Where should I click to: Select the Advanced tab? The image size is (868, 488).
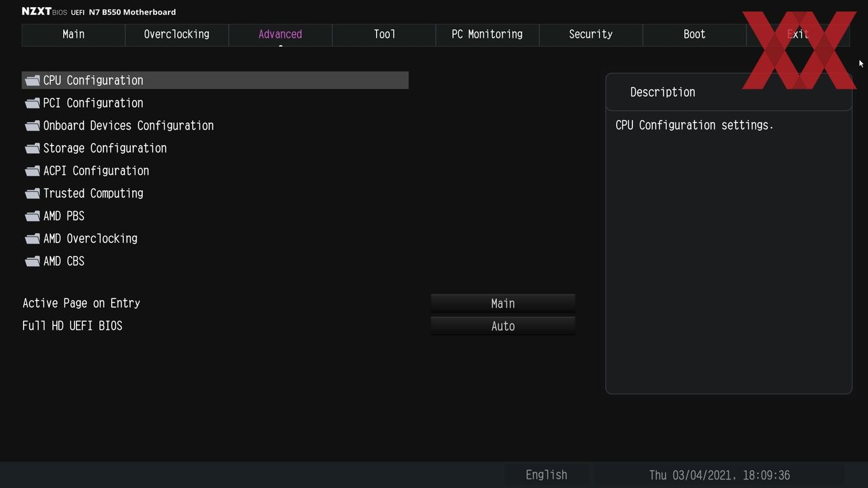(280, 34)
